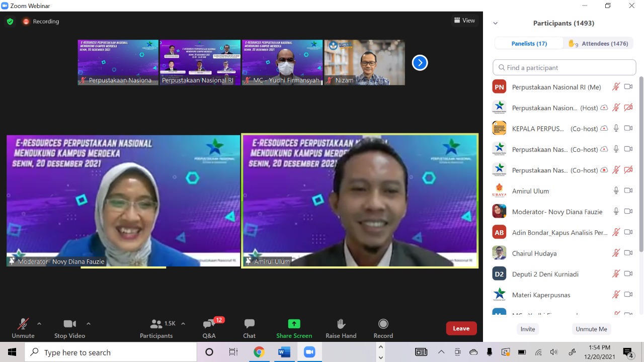
Task: Click camera icon for Chairul Hudaya
Action: 628,253
